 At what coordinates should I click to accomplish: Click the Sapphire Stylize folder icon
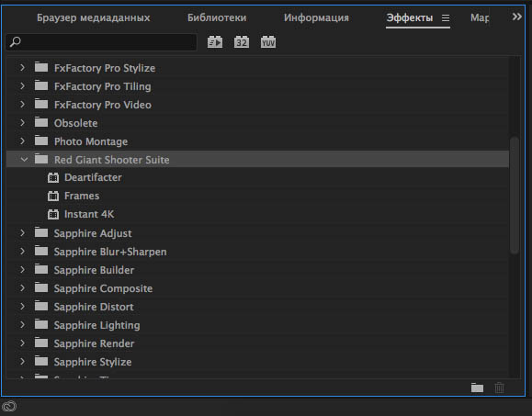(x=41, y=360)
